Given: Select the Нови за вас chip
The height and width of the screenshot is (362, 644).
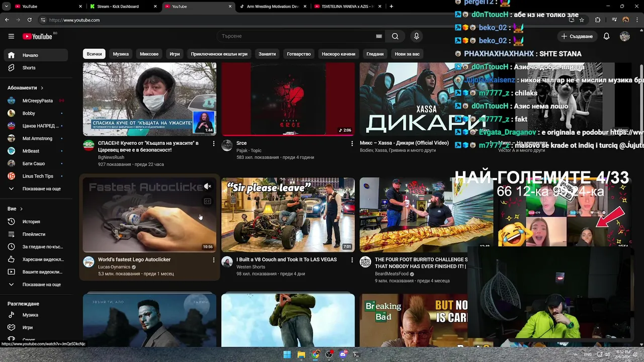Looking at the screenshot, I should tap(407, 54).
